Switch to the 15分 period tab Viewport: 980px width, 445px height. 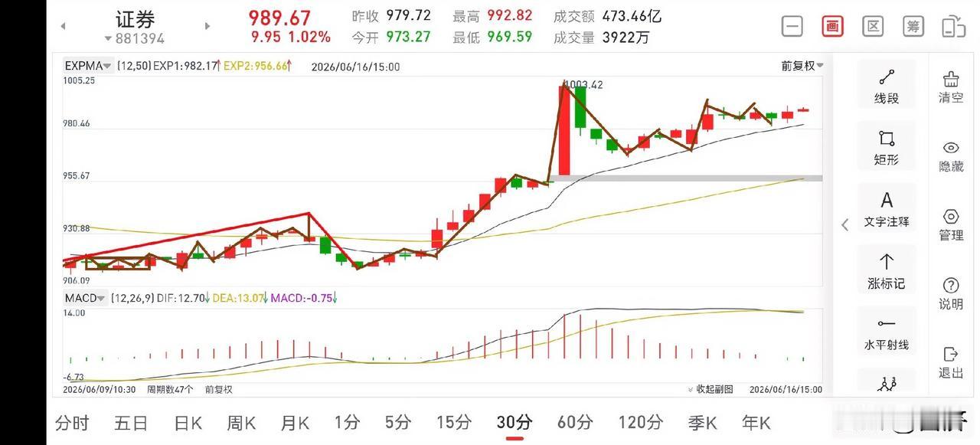click(454, 422)
